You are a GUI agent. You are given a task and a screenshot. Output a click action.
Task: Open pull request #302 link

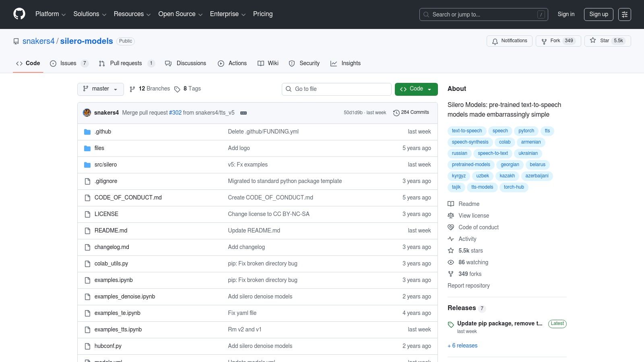click(x=175, y=113)
